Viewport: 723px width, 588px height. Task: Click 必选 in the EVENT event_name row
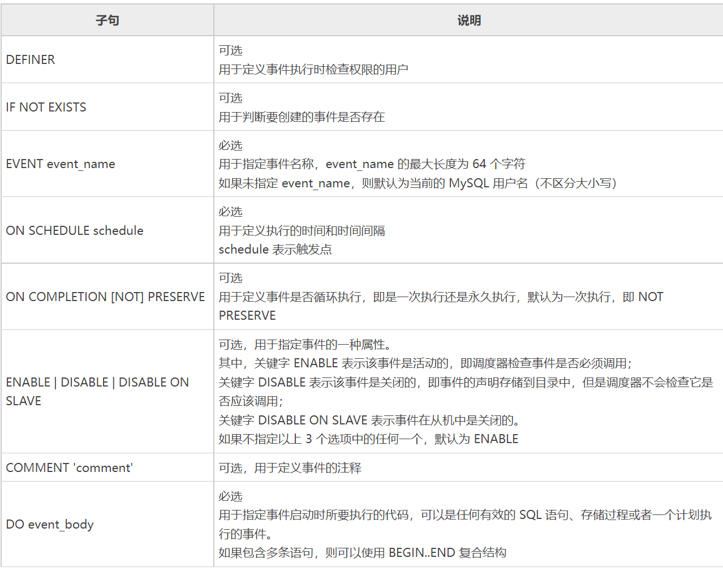point(230,145)
